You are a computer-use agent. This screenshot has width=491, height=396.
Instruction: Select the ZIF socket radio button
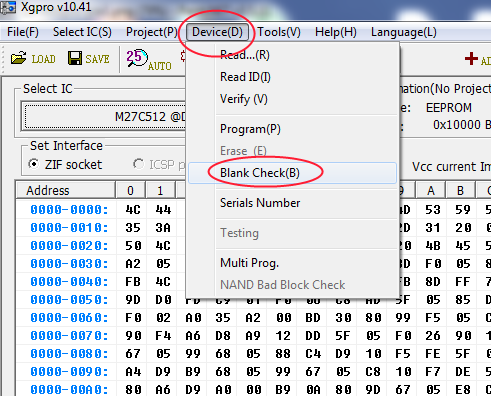pyautogui.click(x=34, y=164)
